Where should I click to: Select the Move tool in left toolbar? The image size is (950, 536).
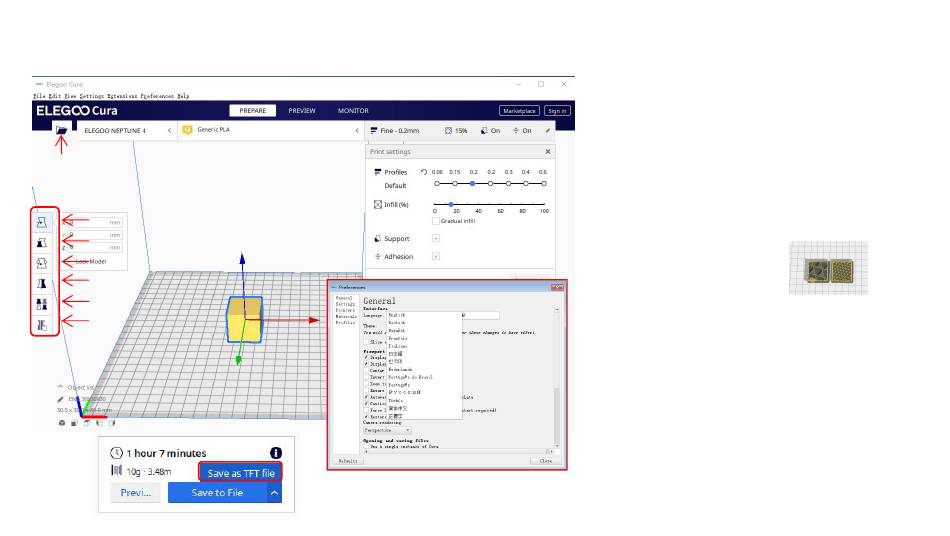(42, 222)
